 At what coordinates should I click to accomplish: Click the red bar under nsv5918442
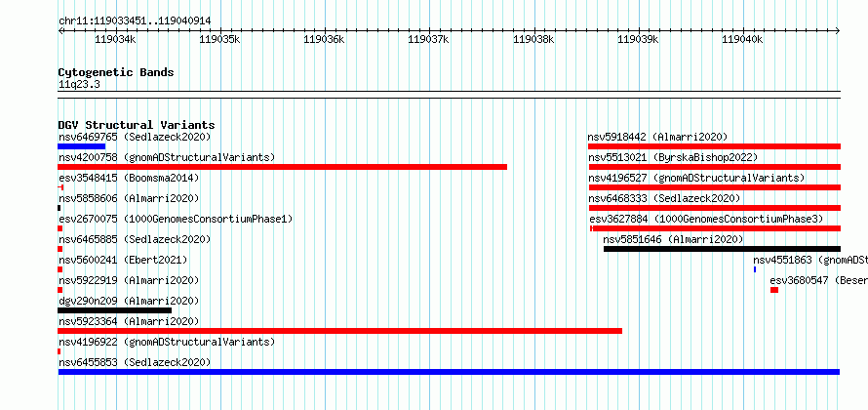tap(714, 146)
